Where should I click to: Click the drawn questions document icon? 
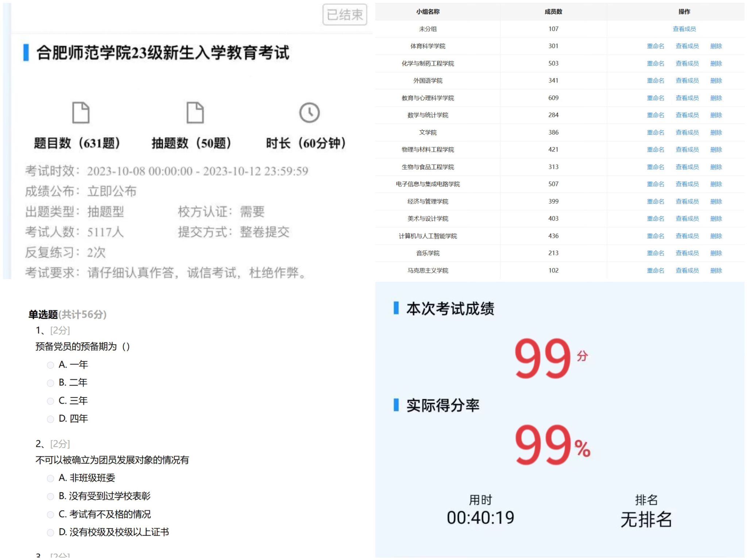[x=195, y=112]
